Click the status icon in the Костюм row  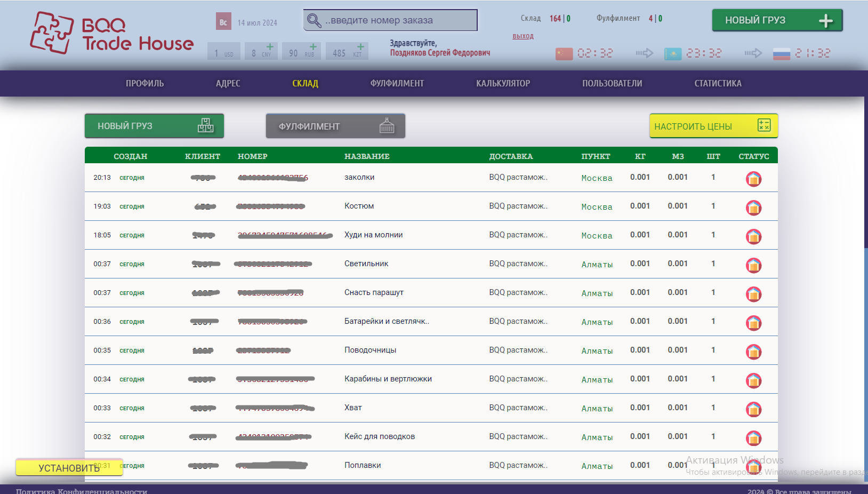753,208
